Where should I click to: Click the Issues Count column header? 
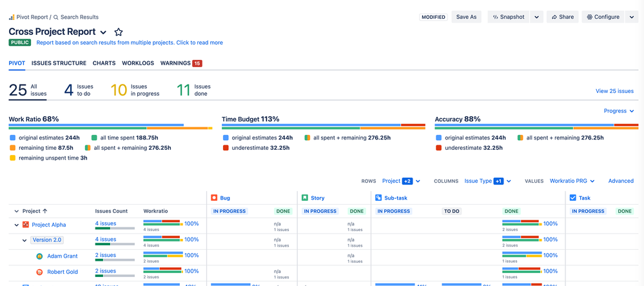tap(112, 211)
